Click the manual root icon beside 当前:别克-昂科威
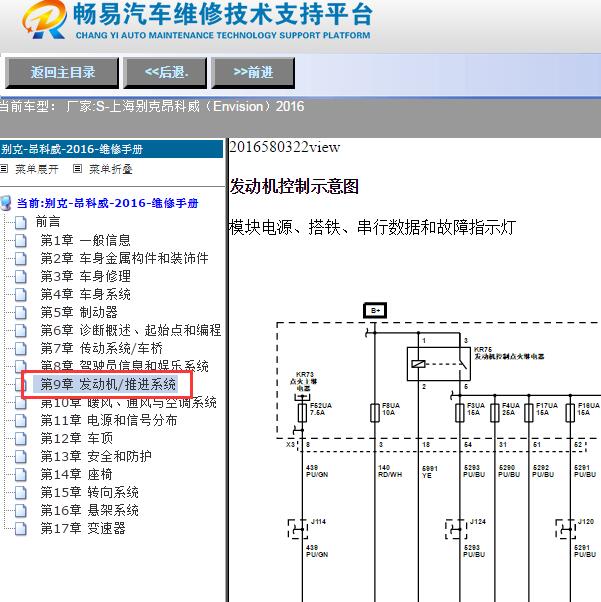Viewport: 601px width, 602px height. (6, 203)
